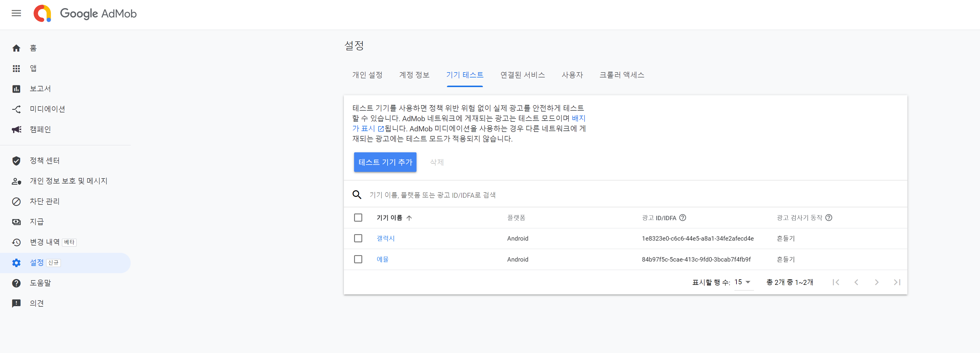This screenshot has width=980, height=353.
Task: Open the Campaigns (캠페인) megaphone icon
Action: 16,130
